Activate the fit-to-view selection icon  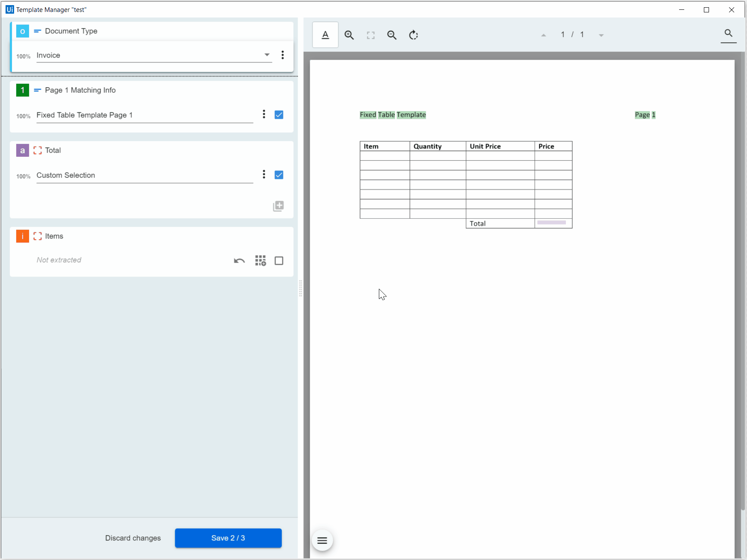coord(370,35)
